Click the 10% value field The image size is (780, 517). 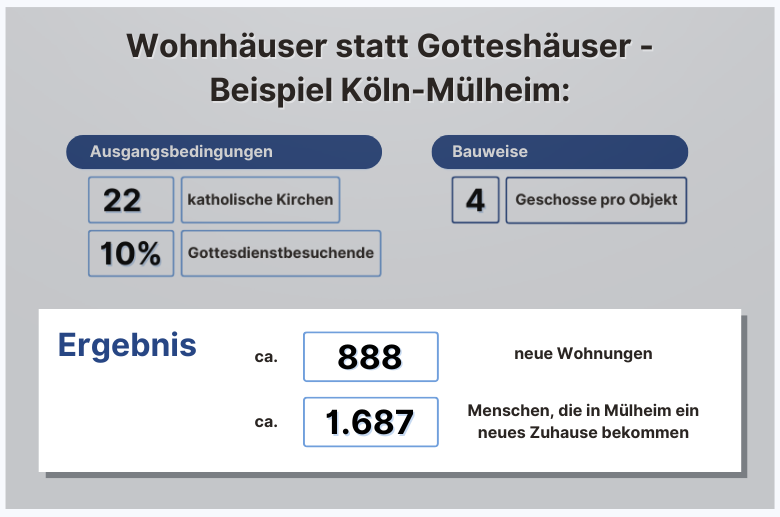point(130,254)
